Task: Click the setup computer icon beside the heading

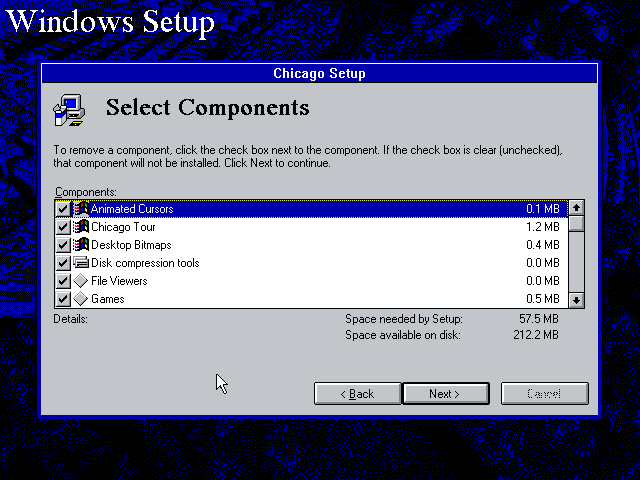Action: coord(69,110)
